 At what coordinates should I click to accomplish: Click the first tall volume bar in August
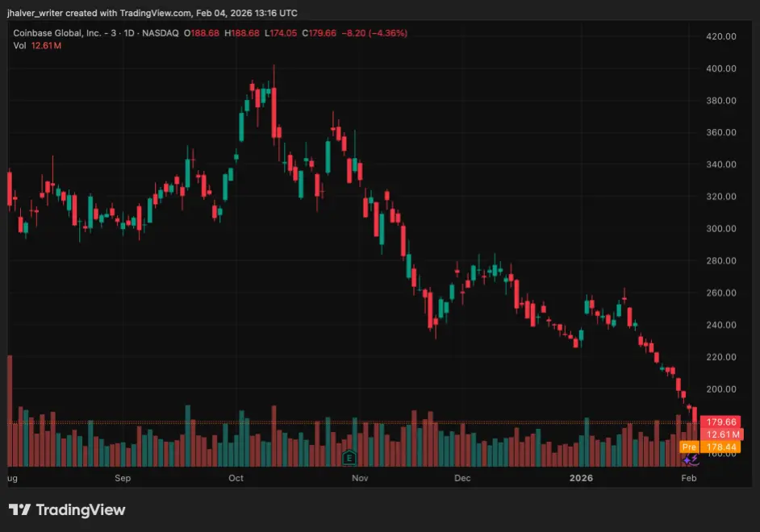pyautogui.click(x=10, y=410)
